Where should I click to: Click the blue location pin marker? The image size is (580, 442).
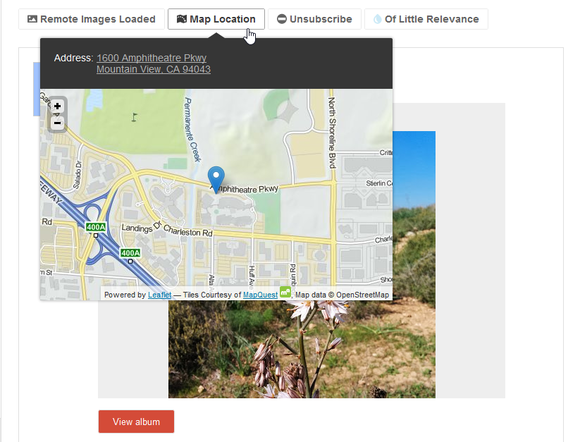[216, 179]
